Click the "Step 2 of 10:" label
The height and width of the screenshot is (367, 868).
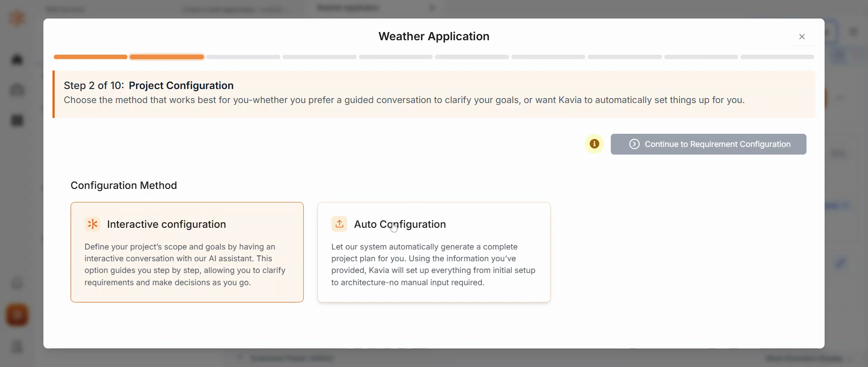pos(94,85)
